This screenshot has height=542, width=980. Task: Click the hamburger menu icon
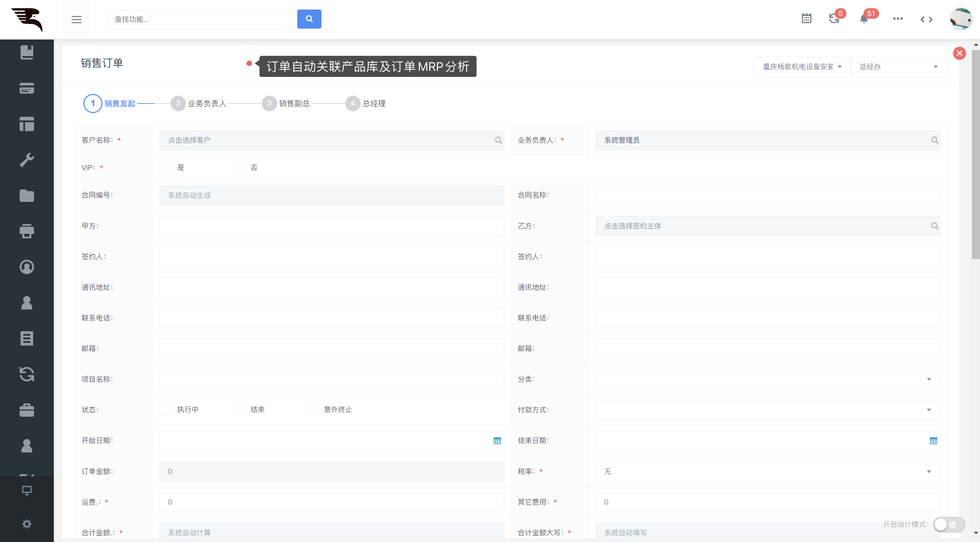[x=77, y=19]
